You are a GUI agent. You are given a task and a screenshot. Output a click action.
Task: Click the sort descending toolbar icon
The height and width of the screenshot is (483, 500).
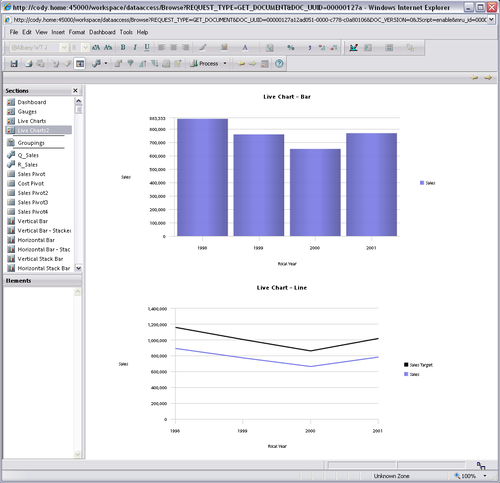[x=154, y=63]
